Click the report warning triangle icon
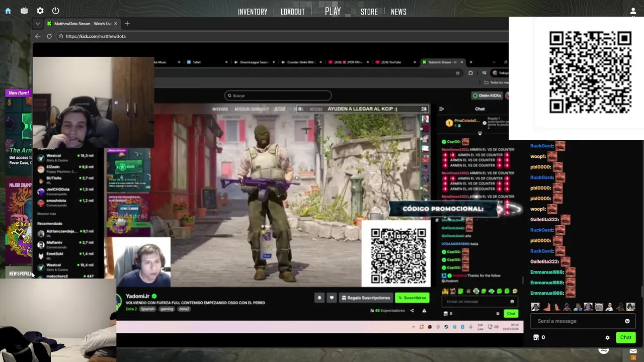The image size is (644, 362). 424,310
